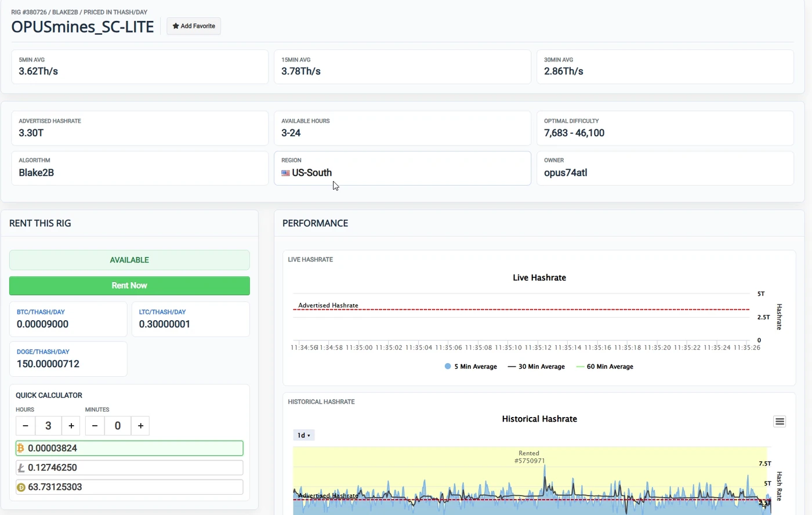Viewport: 812px width, 515px height.
Task: Open the 1d range dropdown on historical chart
Action: [303, 436]
